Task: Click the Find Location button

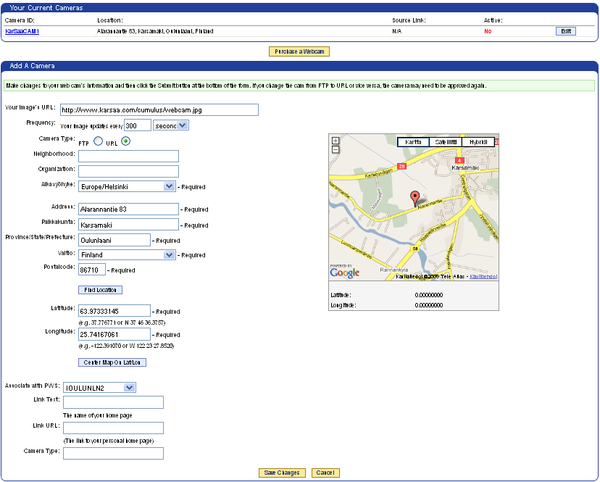Action: (100, 290)
